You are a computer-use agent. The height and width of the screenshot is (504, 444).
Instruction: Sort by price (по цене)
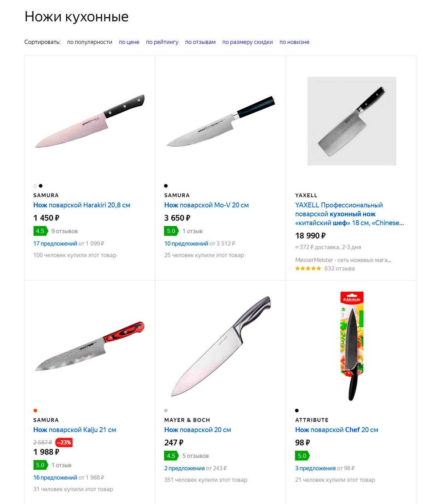[x=129, y=42]
